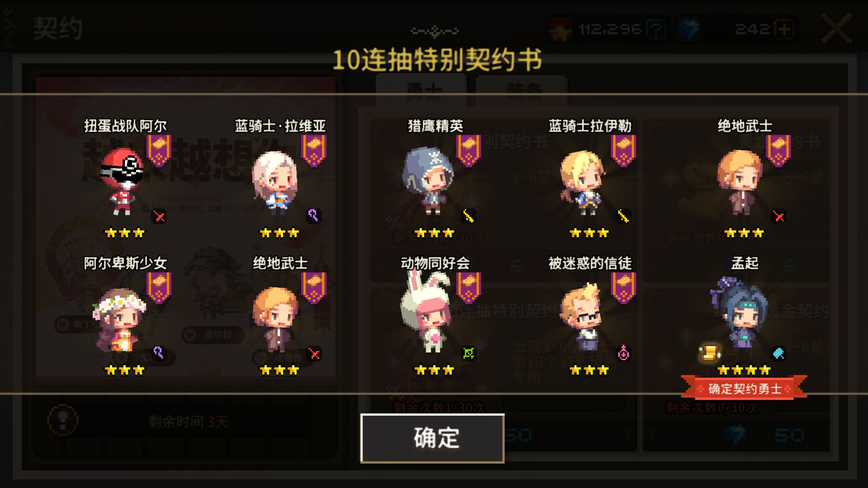This screenshot has width=868, height=488.
Task: Click the red crossed-swords icon under 扭蛋战队阿尔
Action: [159, 216]
